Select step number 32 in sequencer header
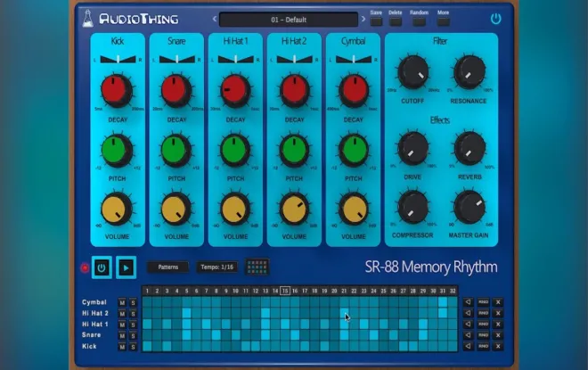 [453, 291]
